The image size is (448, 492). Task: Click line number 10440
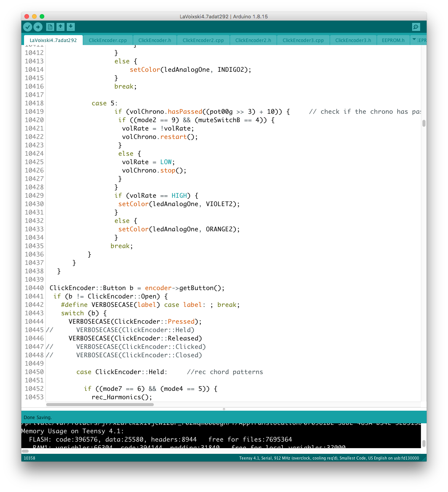34,288
